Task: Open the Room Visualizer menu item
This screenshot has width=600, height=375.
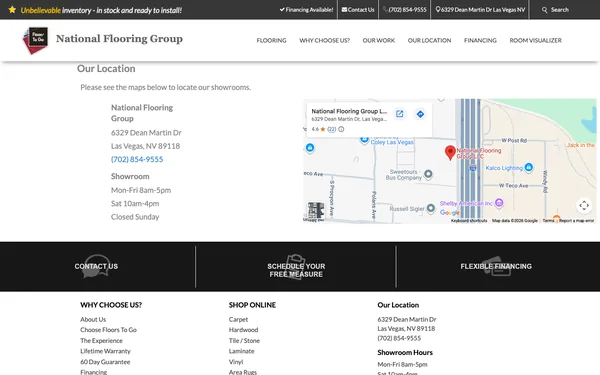Action: 535,40
